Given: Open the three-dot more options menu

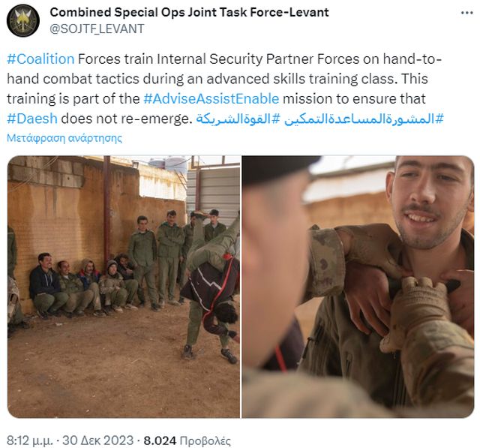Looking at the screenshot, I should [466, 13].
